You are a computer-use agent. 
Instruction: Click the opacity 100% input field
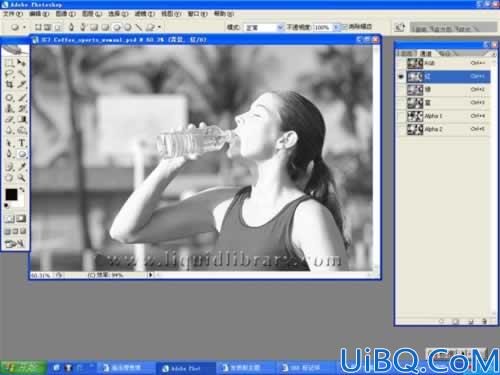pyautogui.click(x=323, y=28)
